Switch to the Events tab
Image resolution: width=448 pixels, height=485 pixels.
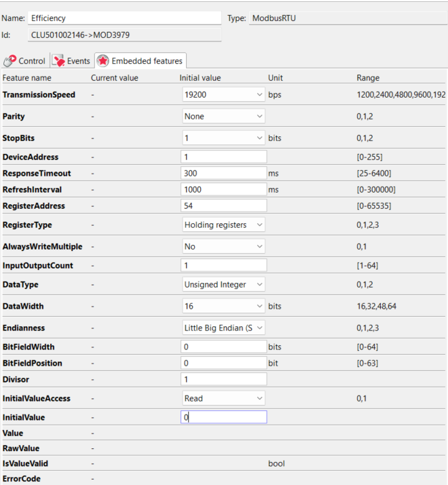[71, 61]
